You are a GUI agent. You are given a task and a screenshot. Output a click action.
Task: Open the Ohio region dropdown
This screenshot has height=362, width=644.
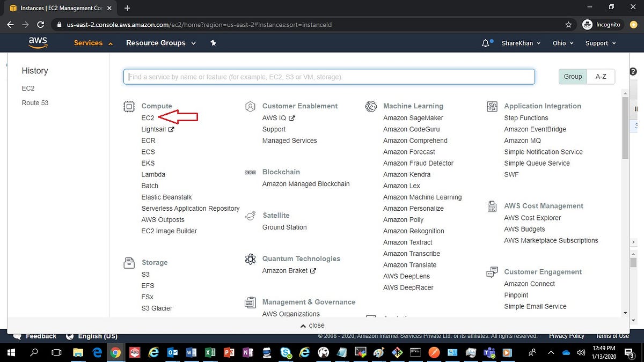click(562, 42)
